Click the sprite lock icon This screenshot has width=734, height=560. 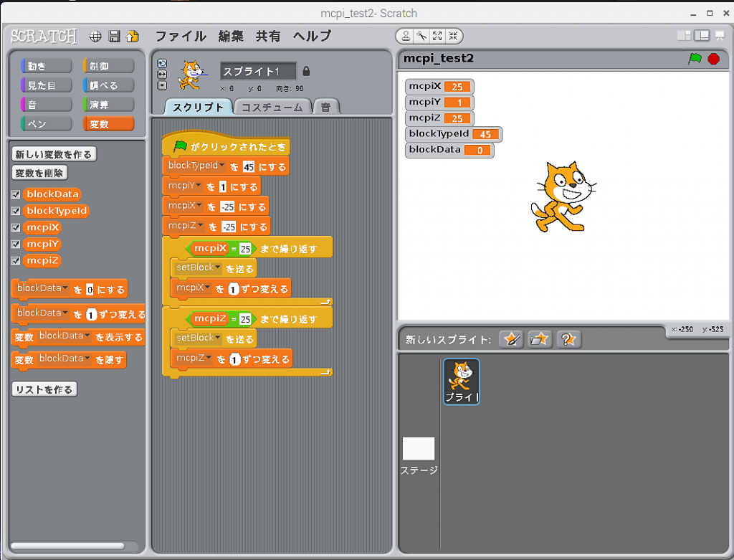coord(306,71)
